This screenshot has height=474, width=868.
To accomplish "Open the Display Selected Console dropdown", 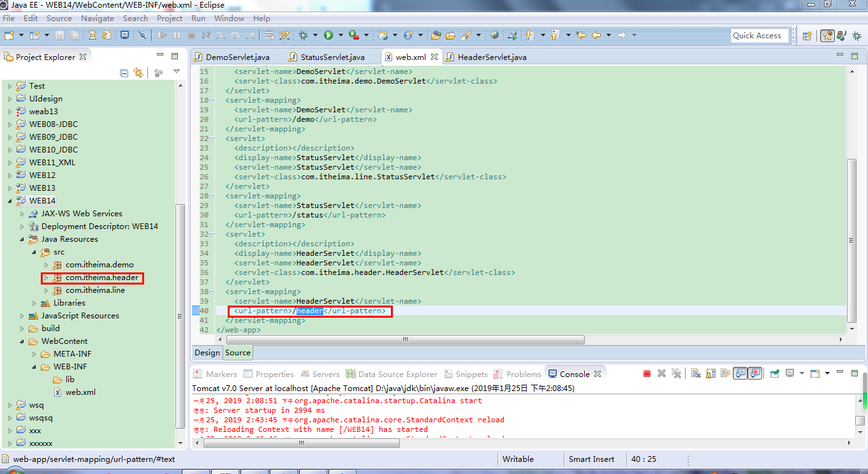I will 802,374.
